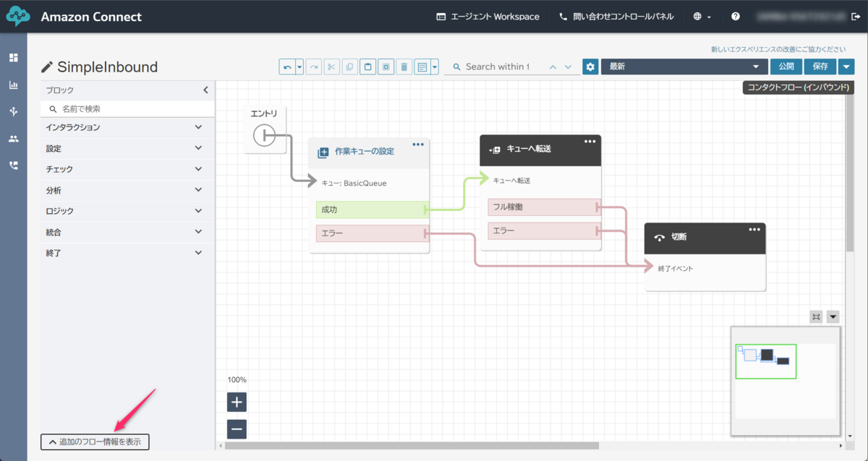
Task: Open 新しいエクスペリエンスの改善にご協力ください link
Action: (778, 49)
